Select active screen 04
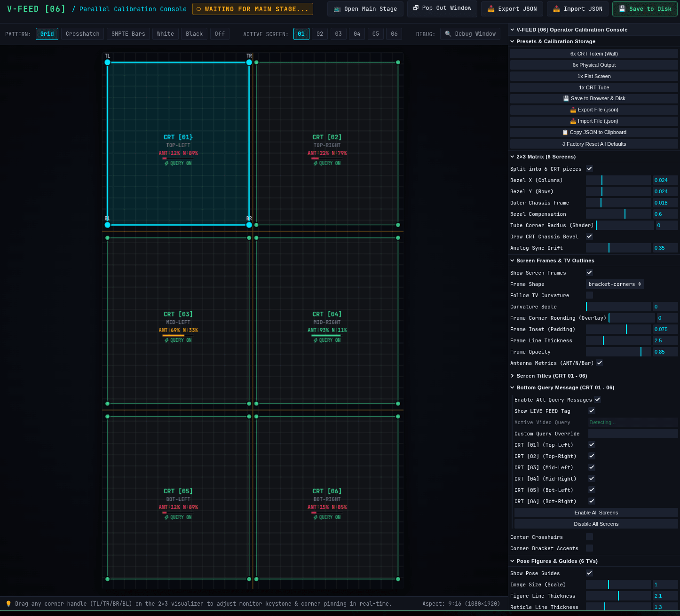The image size is (680, 616). coord(357,34)
